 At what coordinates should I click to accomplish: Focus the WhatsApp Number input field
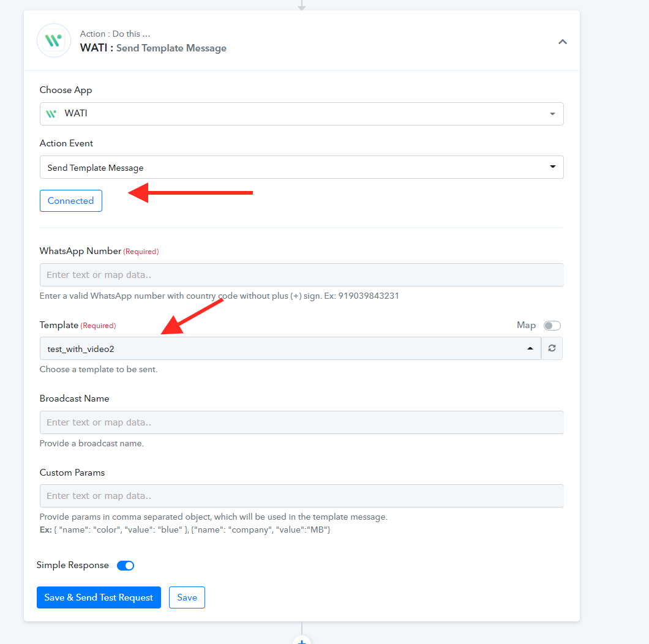301,275
